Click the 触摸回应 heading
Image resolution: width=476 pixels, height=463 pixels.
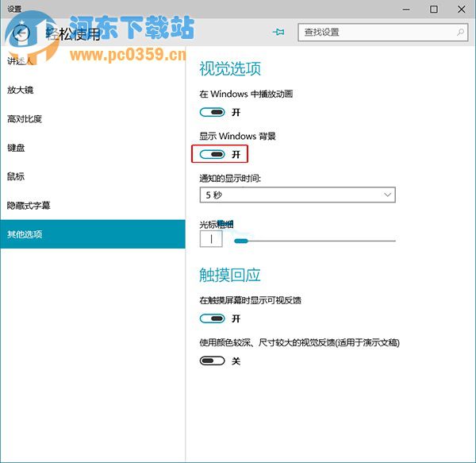(x=230, y=275)
